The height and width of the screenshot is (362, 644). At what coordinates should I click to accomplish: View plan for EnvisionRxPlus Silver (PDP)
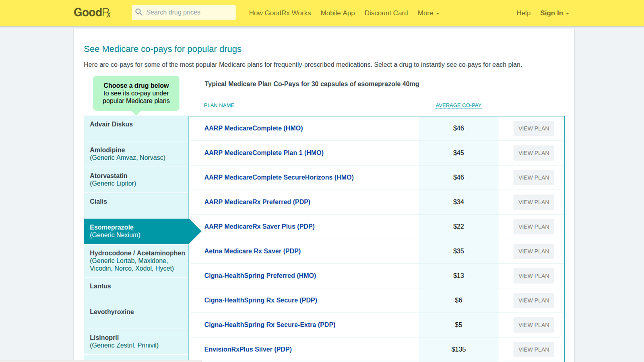click(533, 349)
